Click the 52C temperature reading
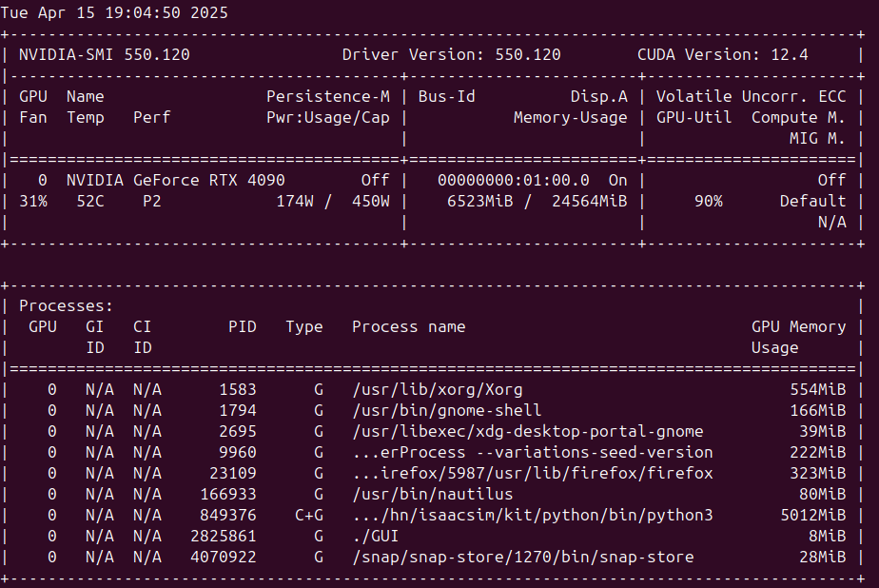 coord(90,201)
